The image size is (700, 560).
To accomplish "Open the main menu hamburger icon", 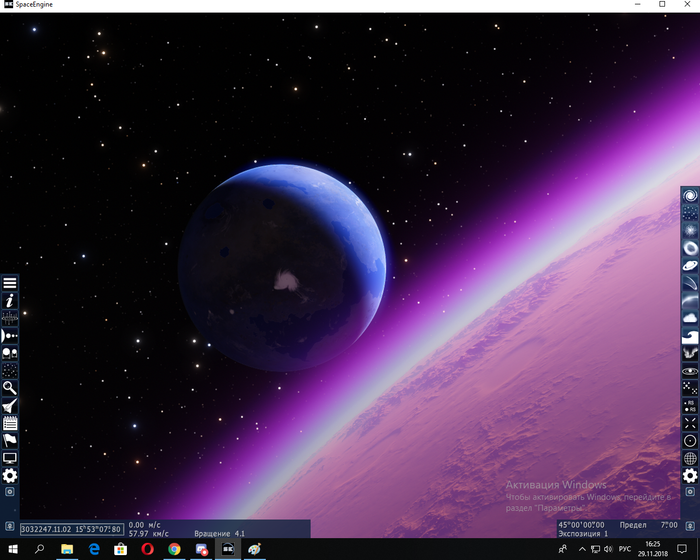I will 10,283.
